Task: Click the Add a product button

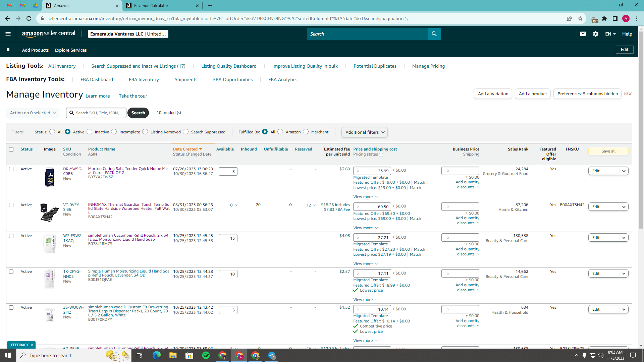Action: pos(533,94)
